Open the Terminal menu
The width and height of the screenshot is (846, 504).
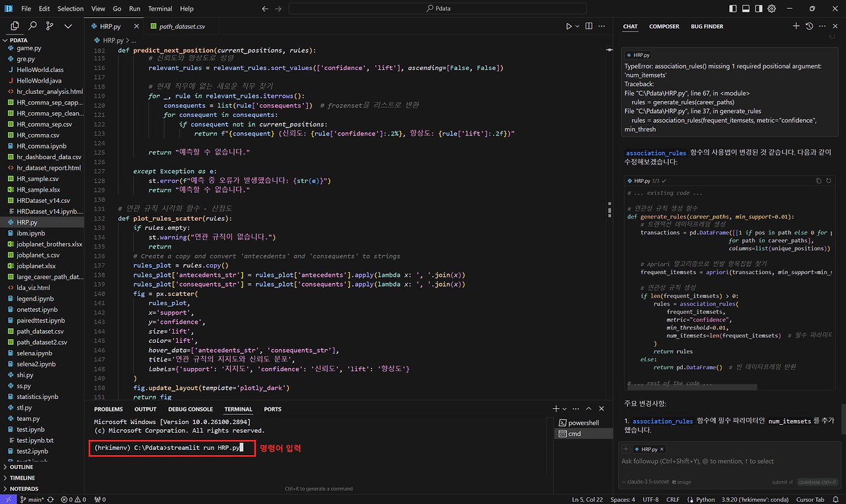click(160, 9)
